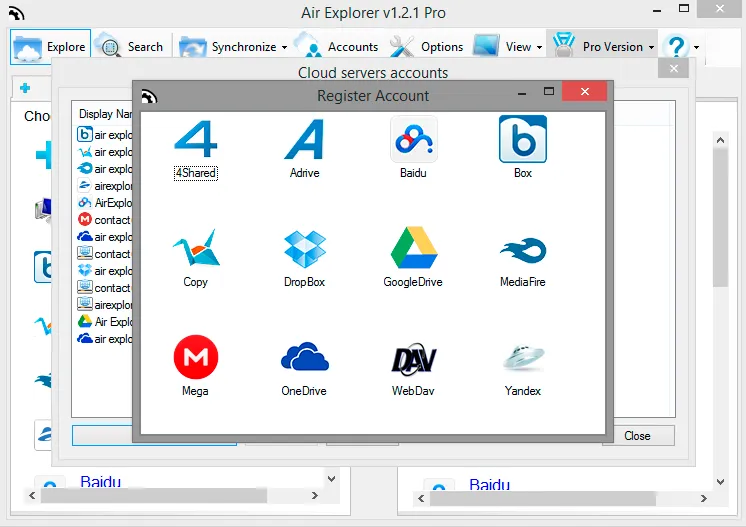Close the Cloud servers accounts window
Screen dimensions: 746x527
674,68
